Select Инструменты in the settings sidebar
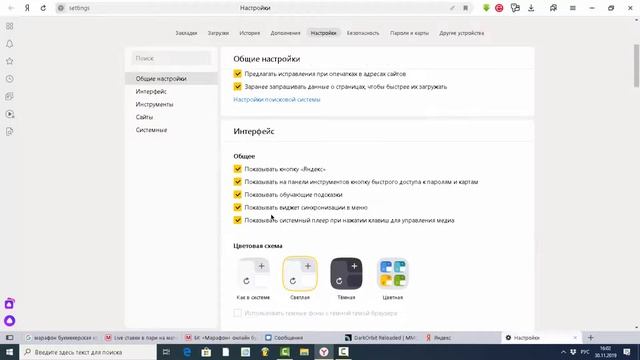The image size is (640, 360). point(171,104)
